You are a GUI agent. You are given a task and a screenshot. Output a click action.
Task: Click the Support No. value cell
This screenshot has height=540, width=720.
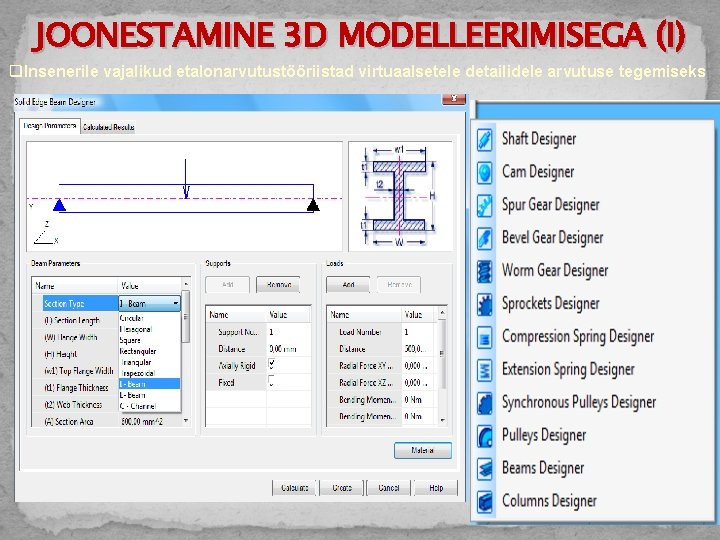point(288,332)
